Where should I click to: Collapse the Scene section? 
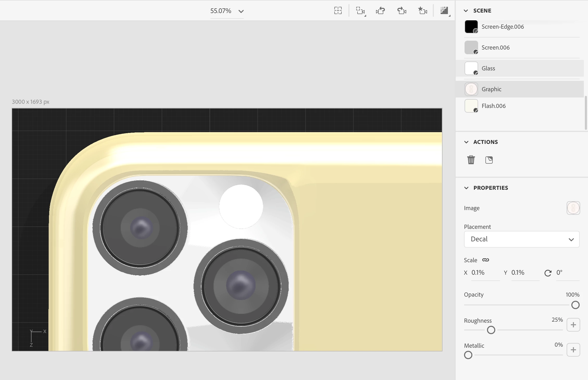466,11
